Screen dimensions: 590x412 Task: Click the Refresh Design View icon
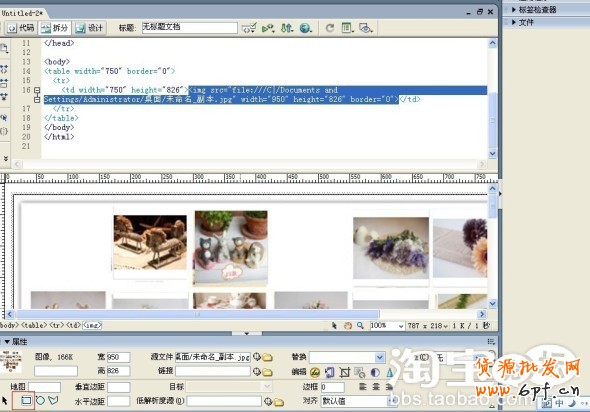tap(330, 28)
